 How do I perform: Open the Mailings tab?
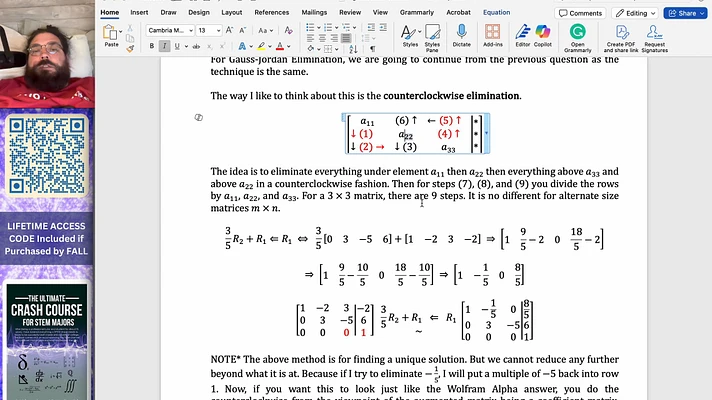pos(314,12)
